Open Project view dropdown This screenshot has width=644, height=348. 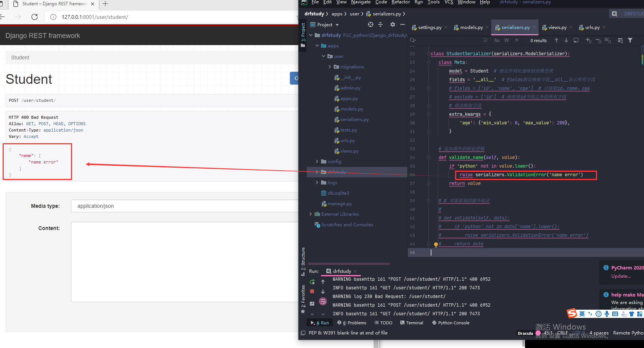[324, 25]
